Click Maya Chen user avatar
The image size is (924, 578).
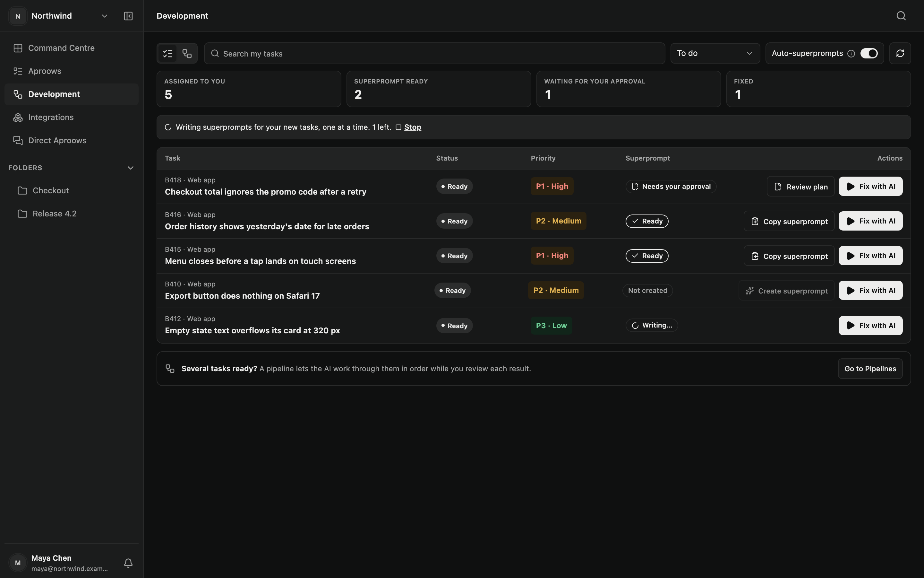pos(18,563)
